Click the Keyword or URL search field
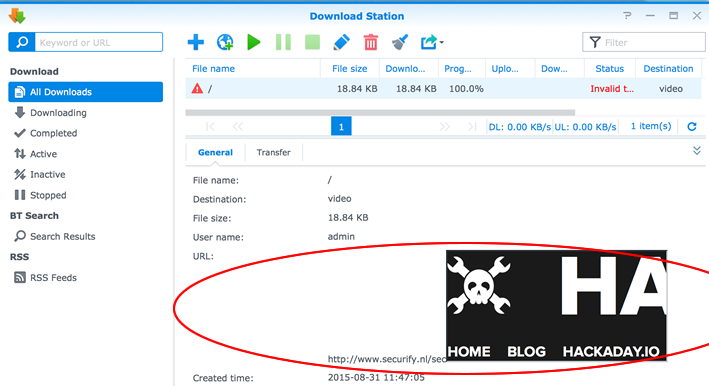709x386 pixels. tap(99, 42)
